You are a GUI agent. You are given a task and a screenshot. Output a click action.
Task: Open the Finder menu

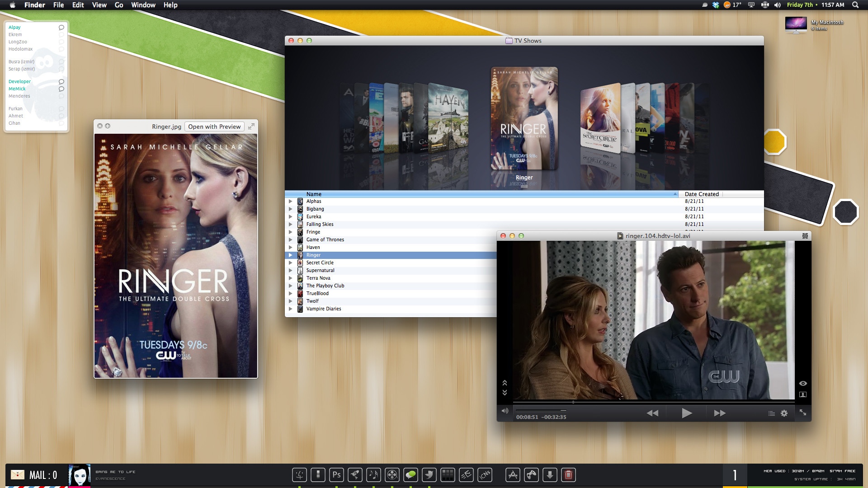[x=35, y=5]
